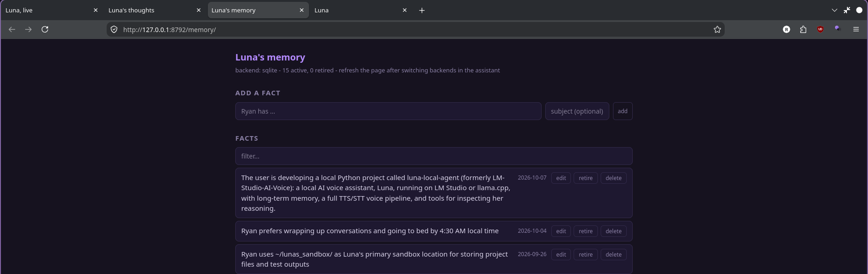Close the 'Luna, live' tab
Viewport: 868px width, 274px height.
[96, 10]
